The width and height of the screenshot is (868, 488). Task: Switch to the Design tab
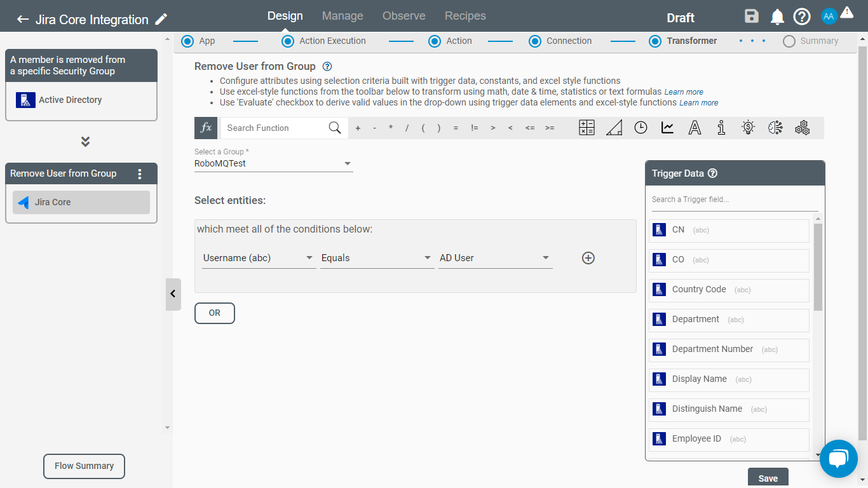click(x=285, y=16)
